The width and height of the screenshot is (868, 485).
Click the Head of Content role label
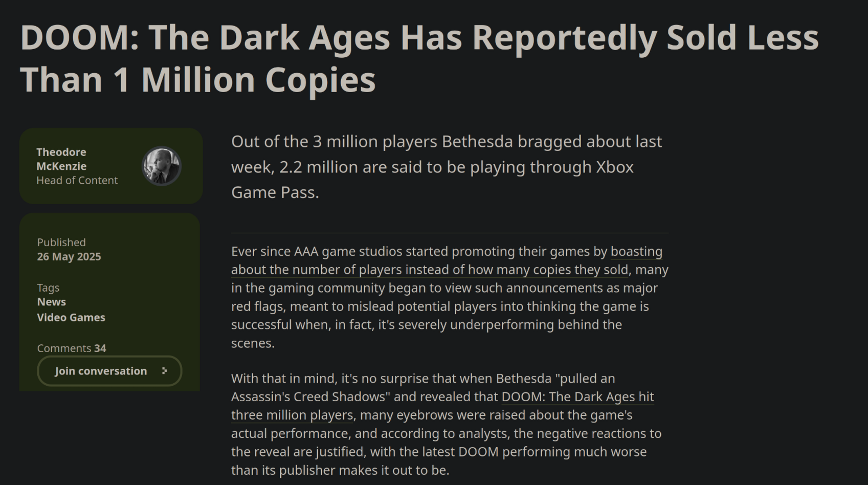(x=77, y=180)
